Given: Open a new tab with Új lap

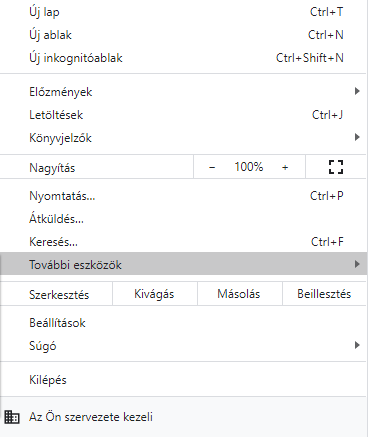Looking at the screenshot, I should [x=183, y=12].
